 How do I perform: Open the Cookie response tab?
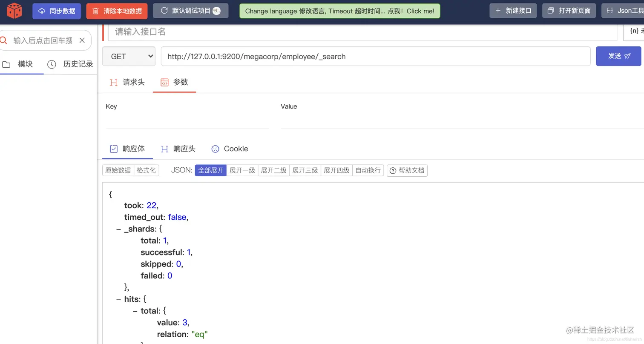click(x=230, y=149)
